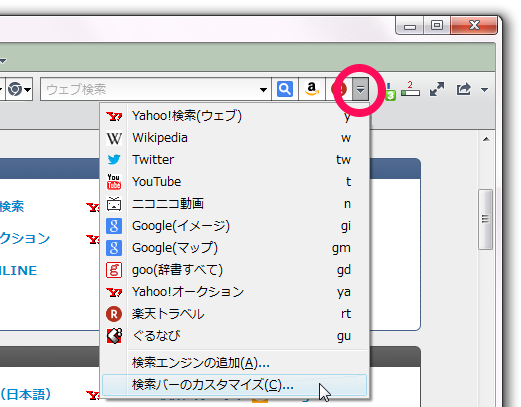Select Google(マップ) search engine
The width and height of the screenshot is (521, 407).
235,248
